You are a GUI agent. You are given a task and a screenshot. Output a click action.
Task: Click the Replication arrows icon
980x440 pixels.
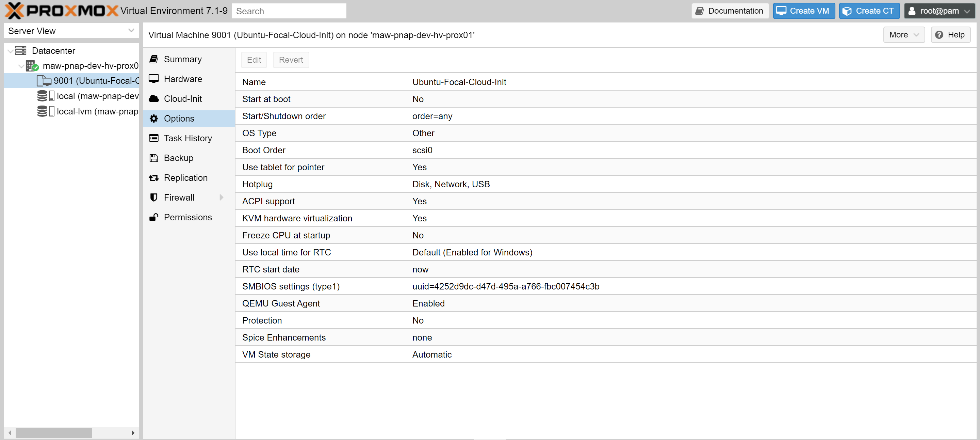[x=154, y=177]
